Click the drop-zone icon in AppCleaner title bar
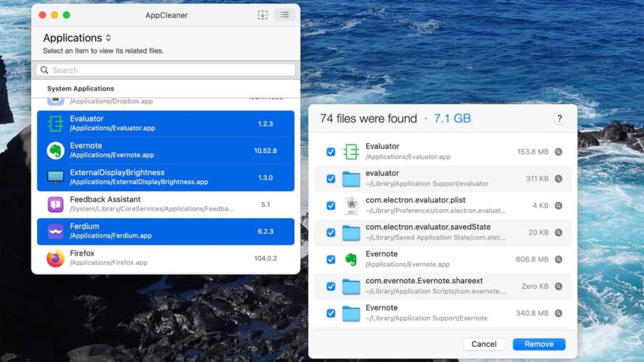644x362 pixels. tap(262, 14)
